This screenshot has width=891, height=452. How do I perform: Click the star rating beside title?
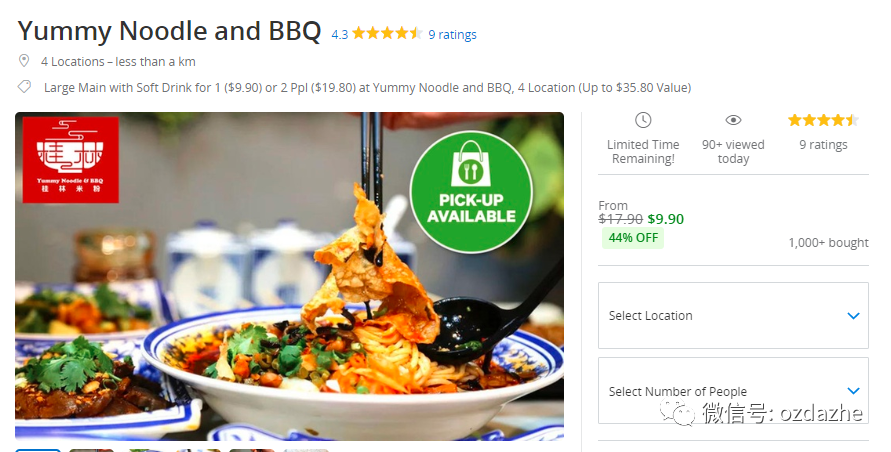[387, 34]
